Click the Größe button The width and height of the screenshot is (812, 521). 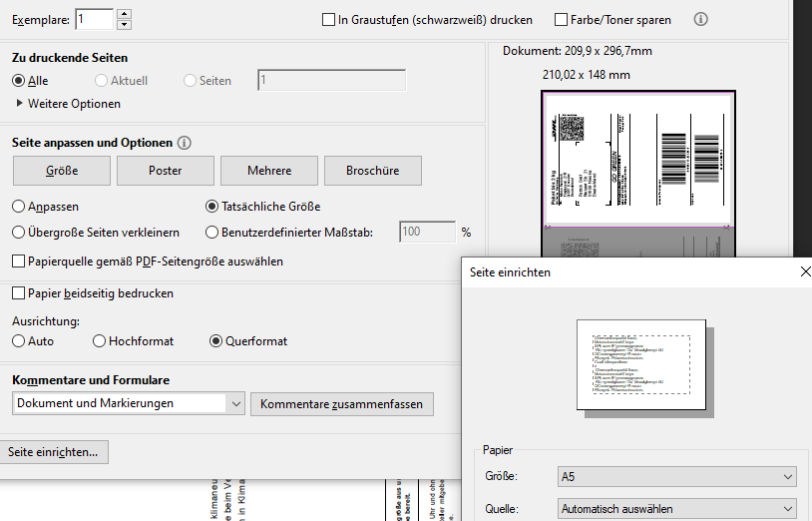pyautogui.click(x=62, y=171)
